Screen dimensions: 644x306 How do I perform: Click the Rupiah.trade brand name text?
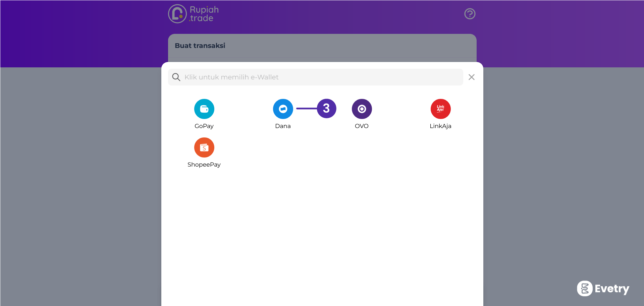point(204,14)
